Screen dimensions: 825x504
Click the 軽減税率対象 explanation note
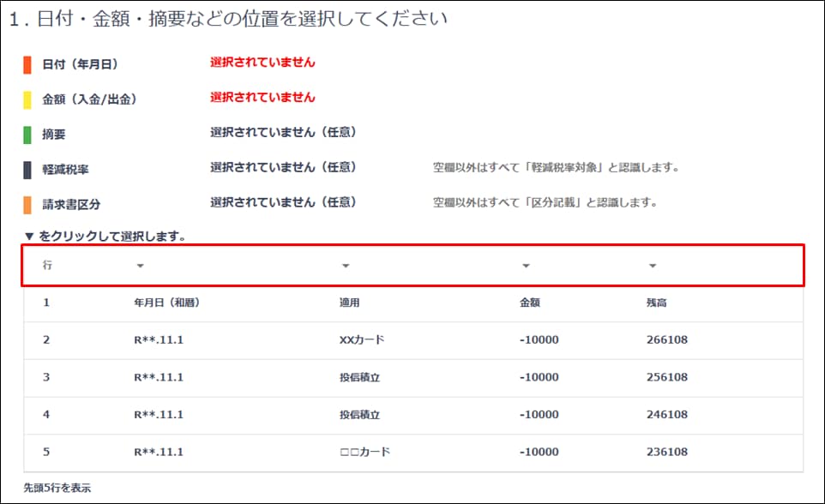tap(556, 168)
